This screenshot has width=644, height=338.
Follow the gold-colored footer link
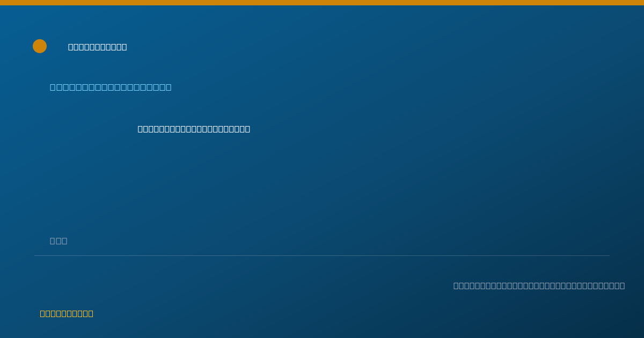[x=67, y=314]
